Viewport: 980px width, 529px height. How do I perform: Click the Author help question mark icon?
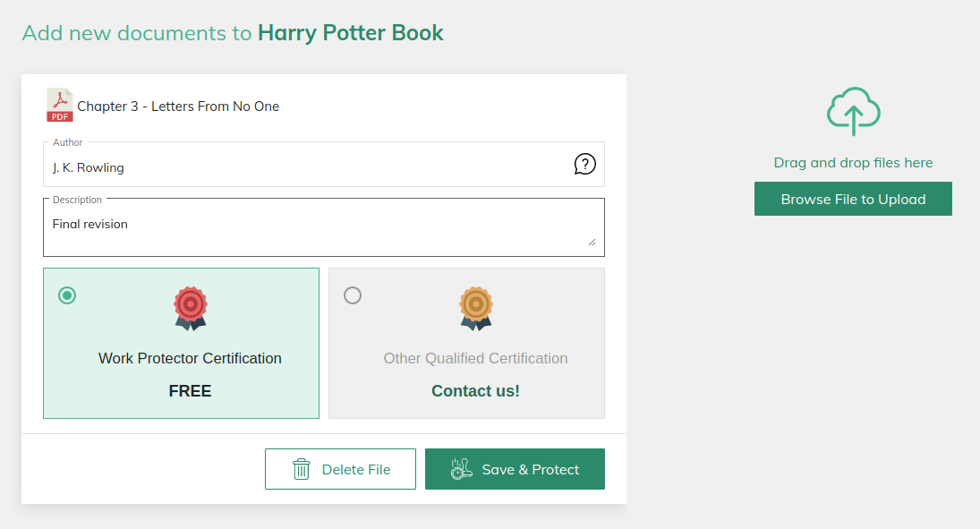[x=584, y=164]
